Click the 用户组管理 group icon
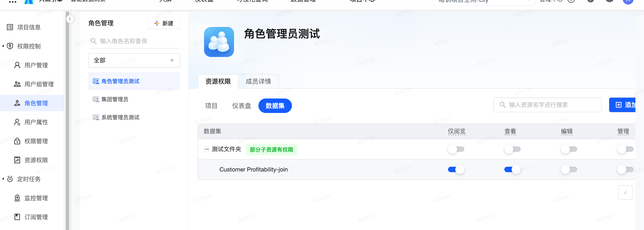Image resolution: width=644 pixels, height=230 pixels. pyautogui.click(x=17, y=84)
